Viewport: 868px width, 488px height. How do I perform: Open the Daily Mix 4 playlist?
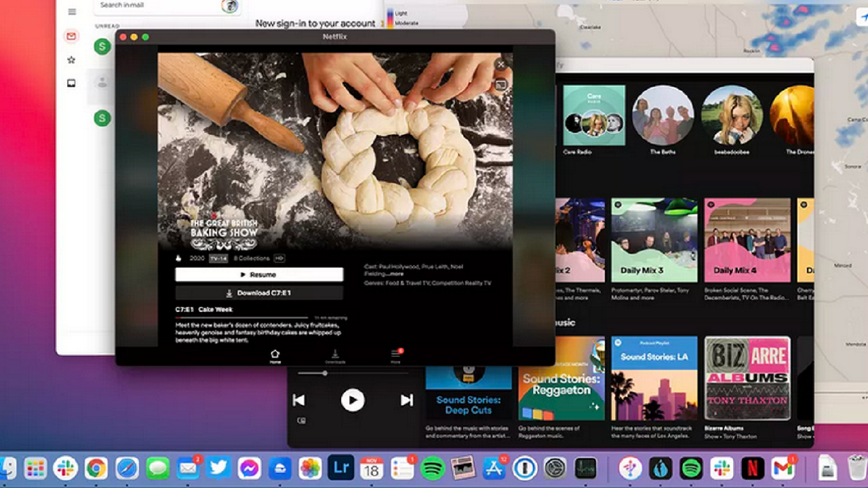point(747,240)
